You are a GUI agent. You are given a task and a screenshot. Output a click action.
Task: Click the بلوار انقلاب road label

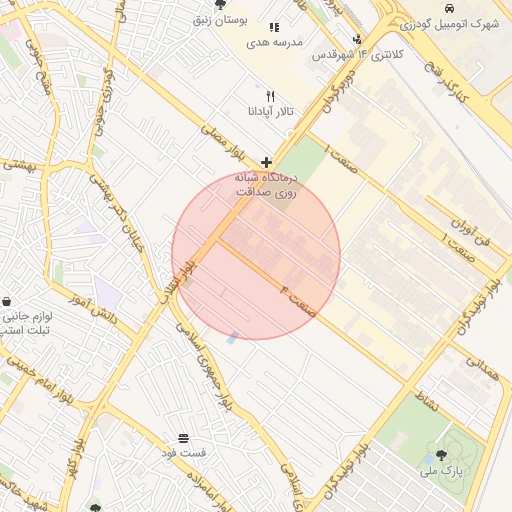[x=179, y=282]
